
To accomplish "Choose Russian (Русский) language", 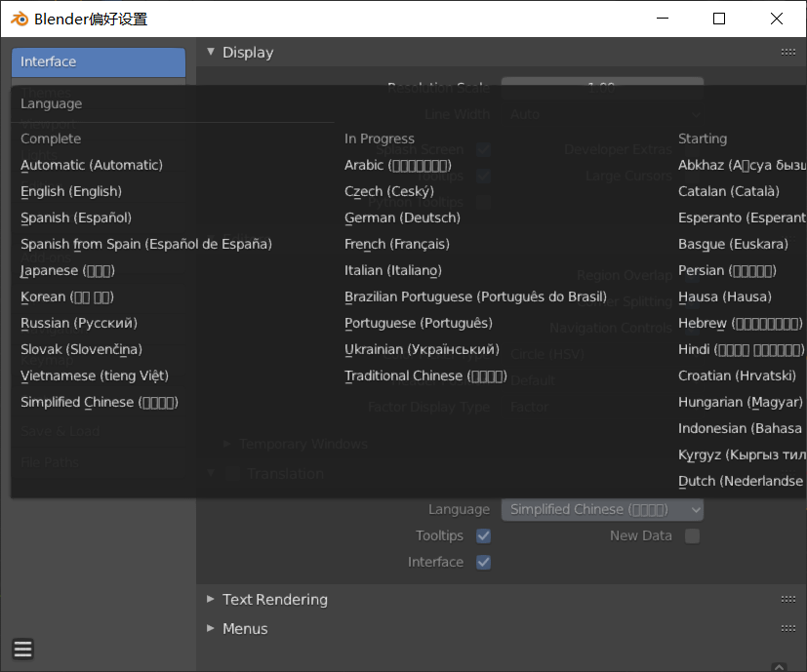I will coord(79,323).
